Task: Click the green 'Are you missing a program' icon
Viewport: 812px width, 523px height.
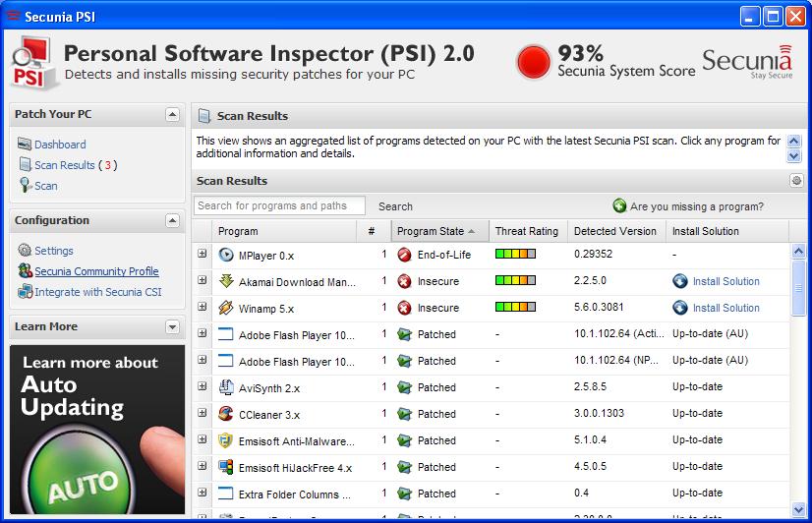Action: (619, 206)
